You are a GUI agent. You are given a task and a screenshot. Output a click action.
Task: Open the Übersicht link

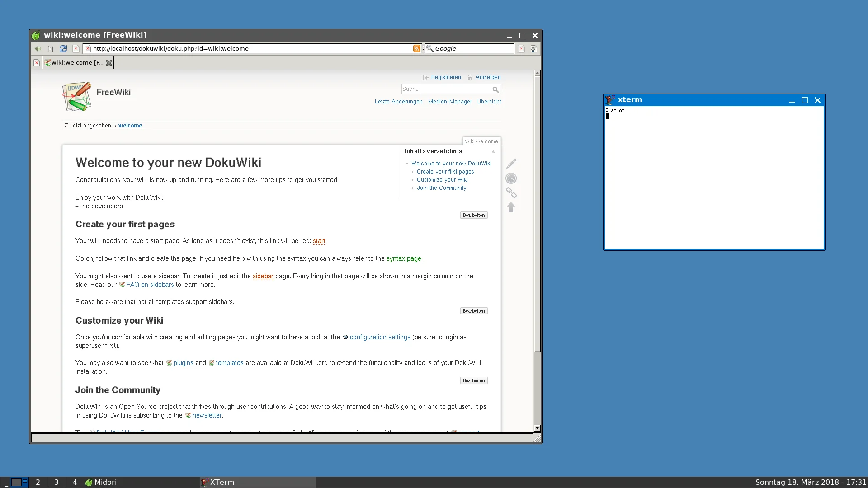pyautogui.click(x=489, y=102)
